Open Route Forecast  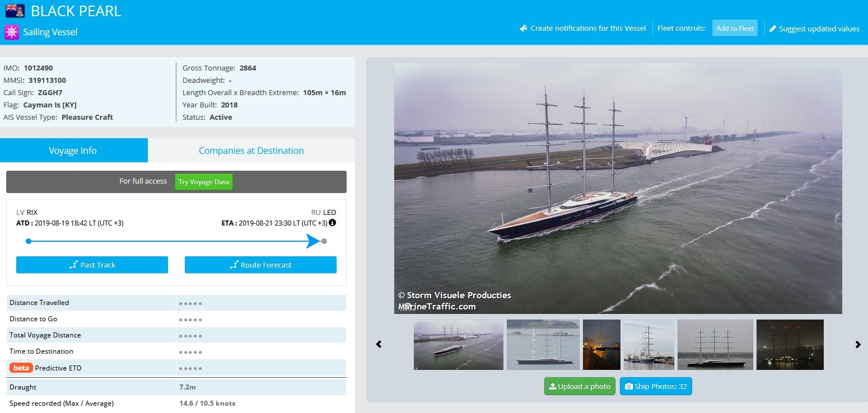point(260,265)
